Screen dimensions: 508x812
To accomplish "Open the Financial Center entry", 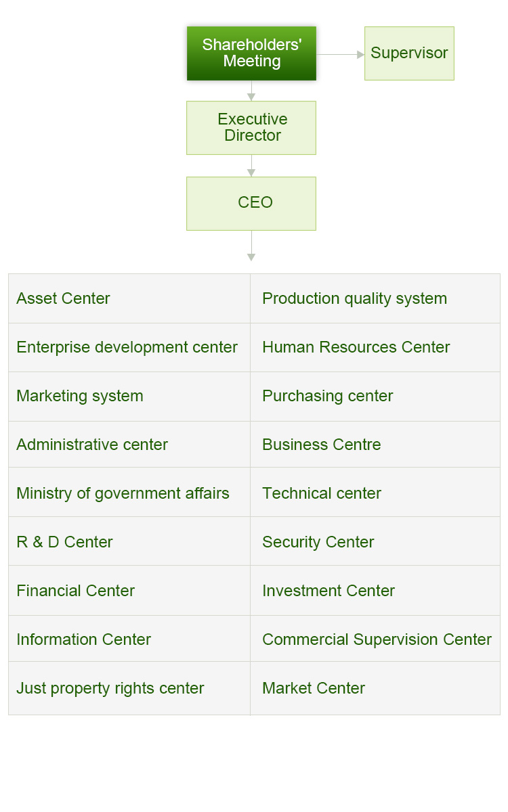I will click(129, 590).
